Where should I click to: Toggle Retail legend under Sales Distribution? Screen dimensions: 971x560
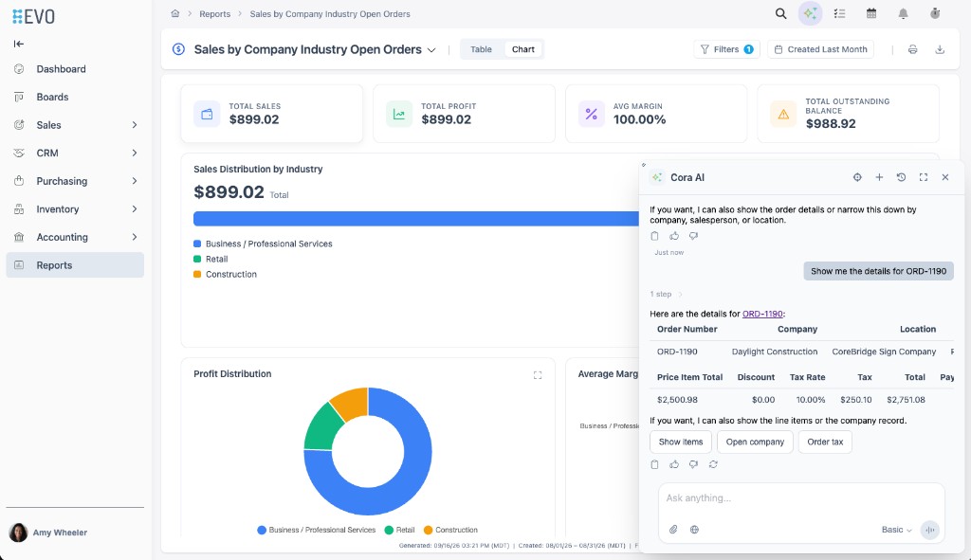coord(211,260)
